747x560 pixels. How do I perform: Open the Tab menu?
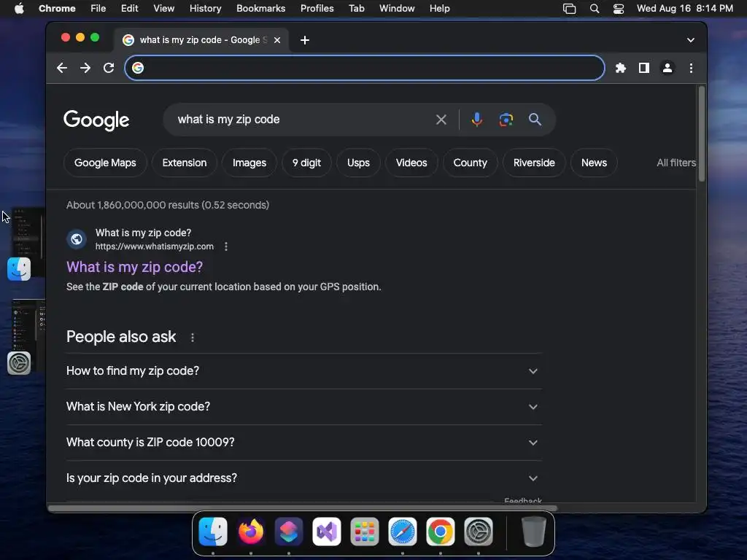(x=356, y=9)
